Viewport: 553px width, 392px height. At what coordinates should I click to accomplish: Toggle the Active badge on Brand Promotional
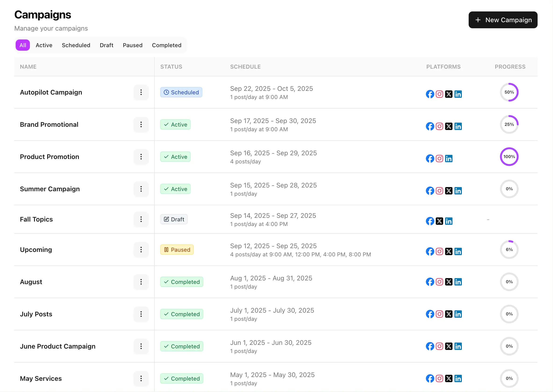coord(175,124)
